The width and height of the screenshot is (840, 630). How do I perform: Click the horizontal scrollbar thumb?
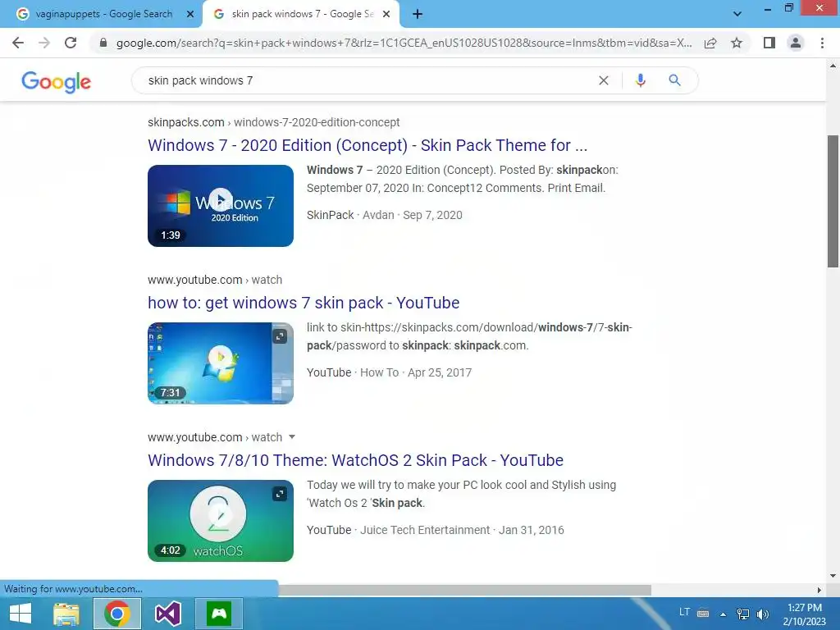pyautogui.click(x=464, y=590)
